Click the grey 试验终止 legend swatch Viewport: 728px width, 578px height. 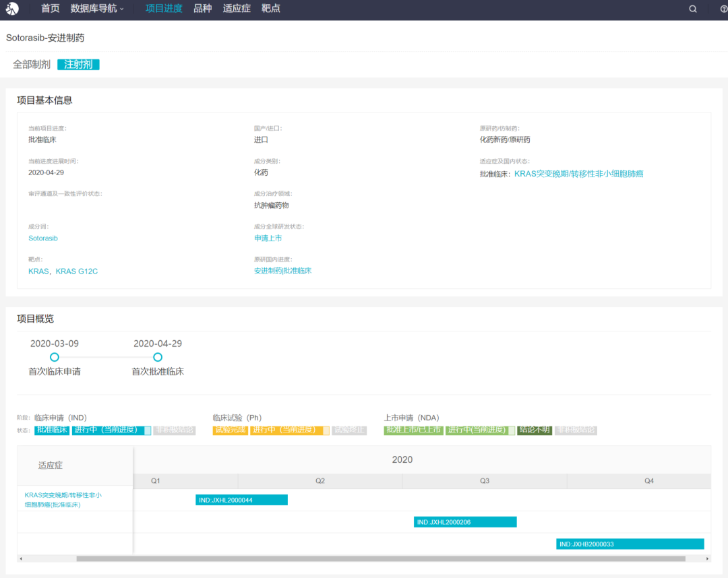click(349, 430)
